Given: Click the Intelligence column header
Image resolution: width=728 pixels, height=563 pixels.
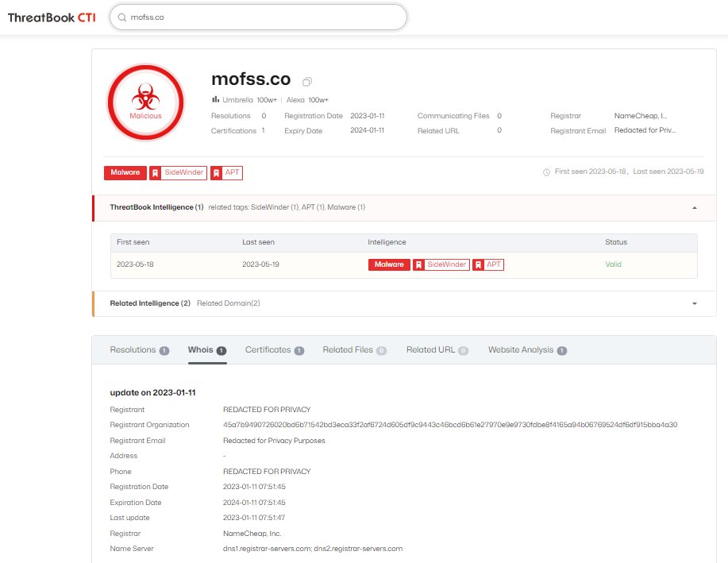Looking at the screenshot, I should coord(387,242).
